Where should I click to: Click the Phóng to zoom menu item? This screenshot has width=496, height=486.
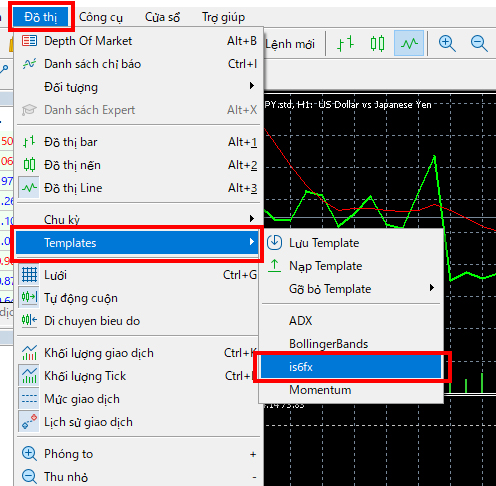point(138,454)
